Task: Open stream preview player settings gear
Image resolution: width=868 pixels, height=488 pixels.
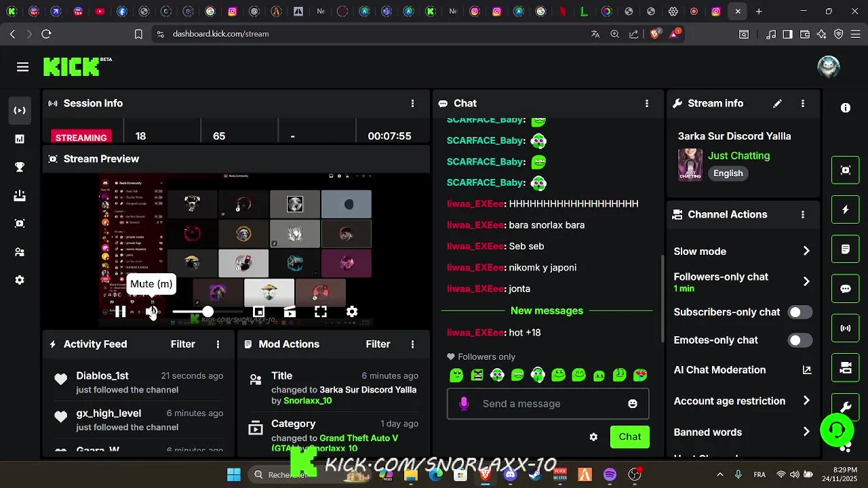Action: pos(352,312)
